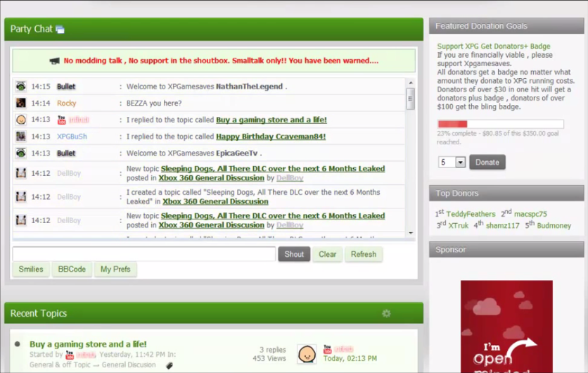588x373 pixels.
Task: Open the BBCode options
Action: pos(72,270)
